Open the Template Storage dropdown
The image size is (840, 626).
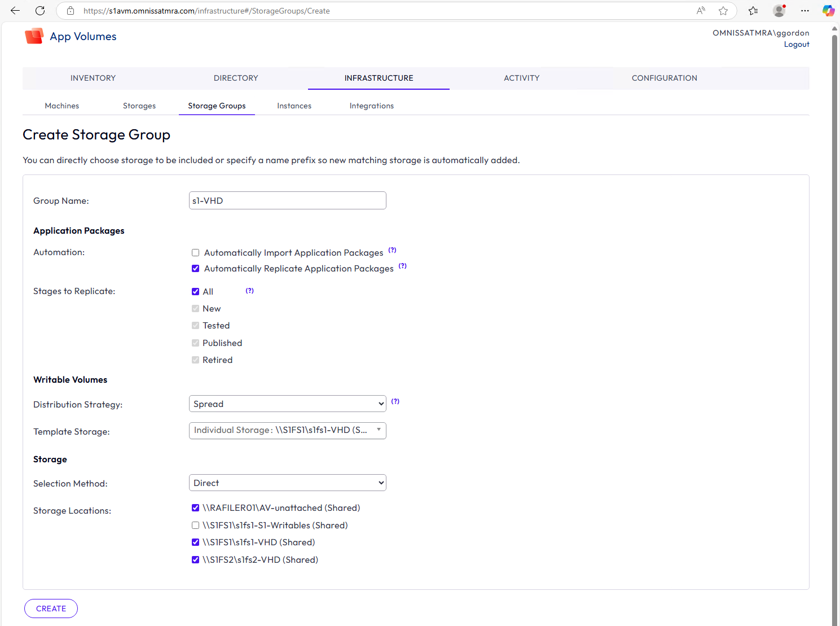coord(288,431)
